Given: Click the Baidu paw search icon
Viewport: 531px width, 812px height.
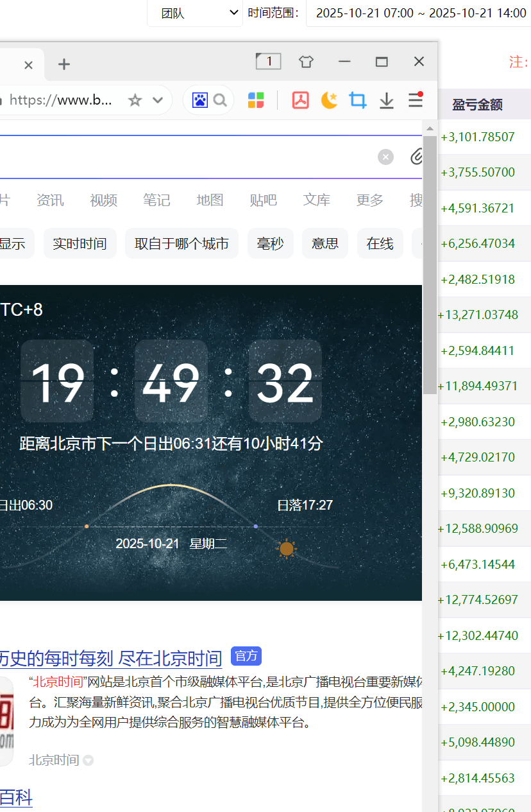Looking at the screenshot, I should [200, 100].
